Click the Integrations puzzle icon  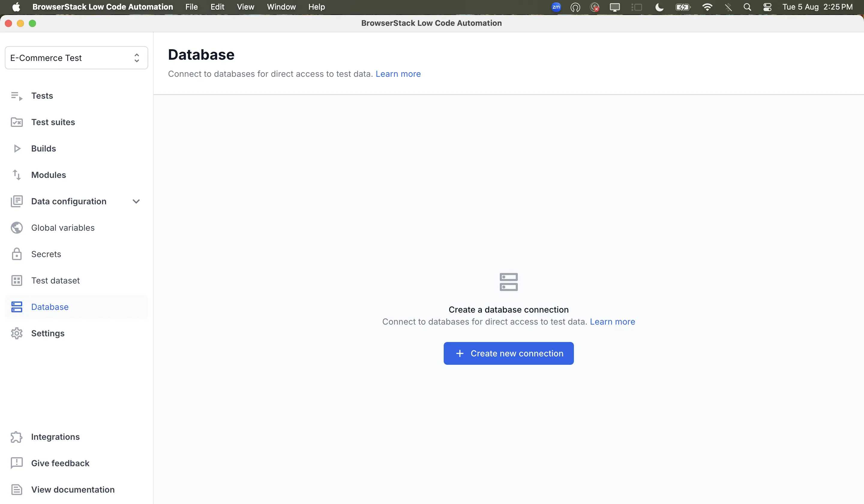coord(16,437)
